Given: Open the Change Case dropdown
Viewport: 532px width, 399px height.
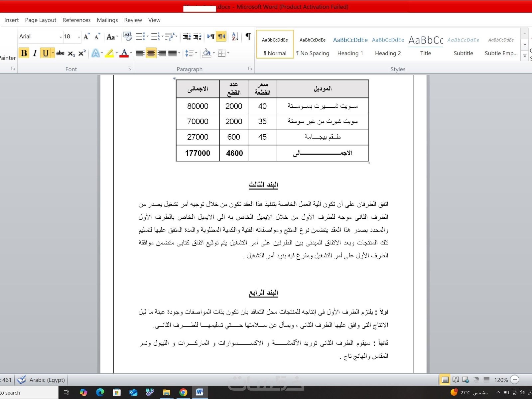Looking at the screenshot, I should point(112,37).
